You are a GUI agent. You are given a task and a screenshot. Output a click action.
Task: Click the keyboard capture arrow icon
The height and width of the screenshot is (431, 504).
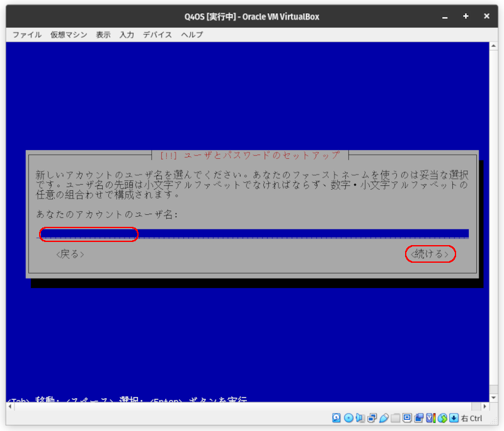[x=454, y=418]
